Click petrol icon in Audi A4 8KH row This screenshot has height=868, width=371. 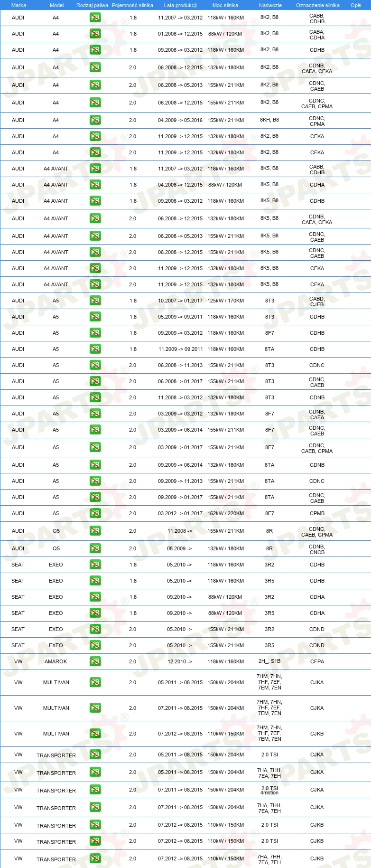[x=95, y=120]
